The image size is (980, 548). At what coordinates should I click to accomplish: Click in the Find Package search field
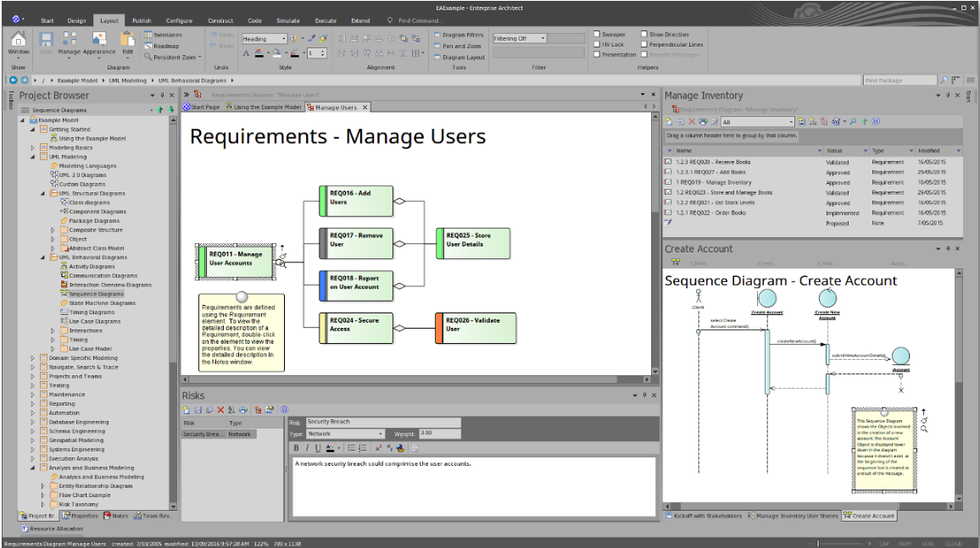[900, 80]
